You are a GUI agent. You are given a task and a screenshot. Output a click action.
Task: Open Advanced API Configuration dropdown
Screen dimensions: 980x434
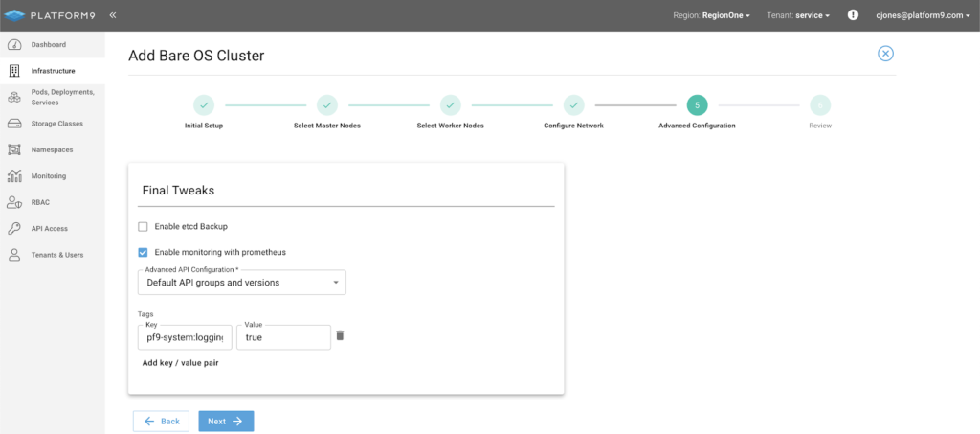pyautogui.click(x=244, y=283)
